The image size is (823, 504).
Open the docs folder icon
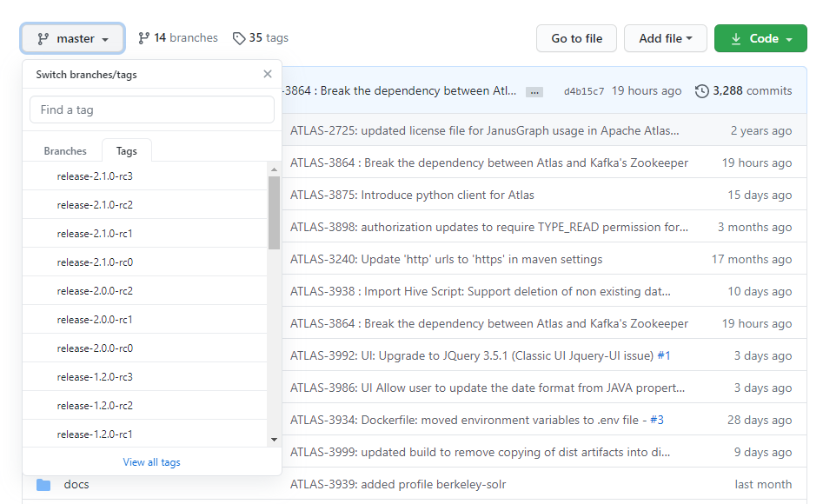coord(43,484)
